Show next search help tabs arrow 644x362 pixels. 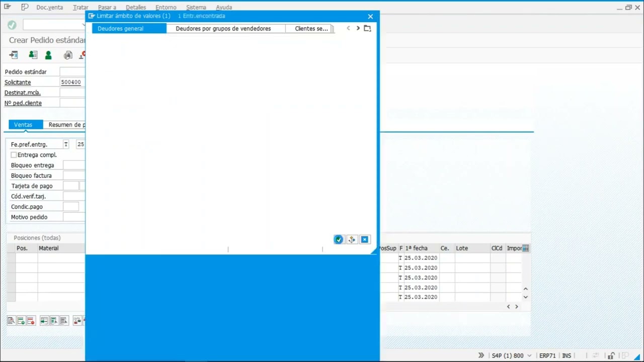pos(358,29)
